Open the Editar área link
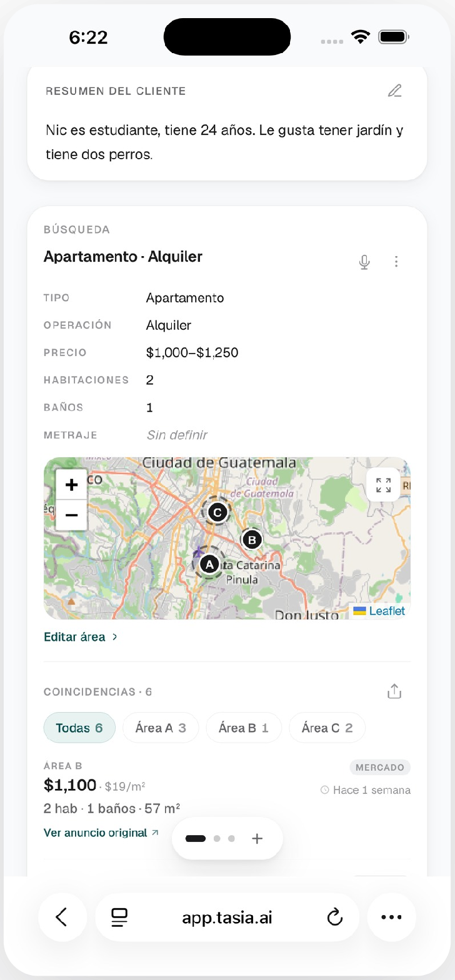 [x=81, y=637]
